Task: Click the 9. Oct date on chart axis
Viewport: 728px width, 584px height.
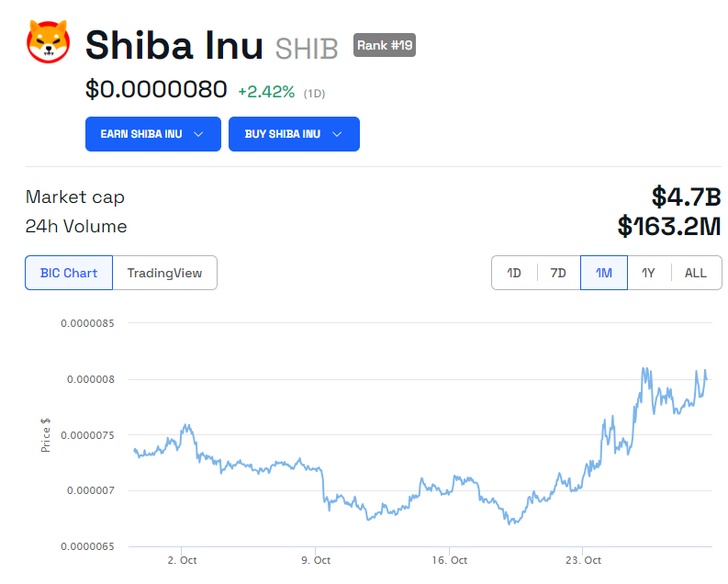Action: click(x=316, y=560)
